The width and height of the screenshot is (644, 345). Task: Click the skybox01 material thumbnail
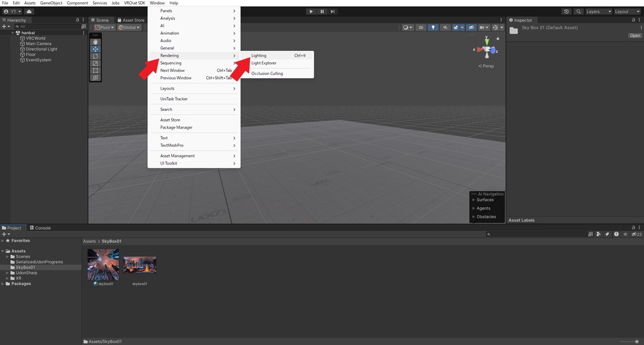point(103,264)
